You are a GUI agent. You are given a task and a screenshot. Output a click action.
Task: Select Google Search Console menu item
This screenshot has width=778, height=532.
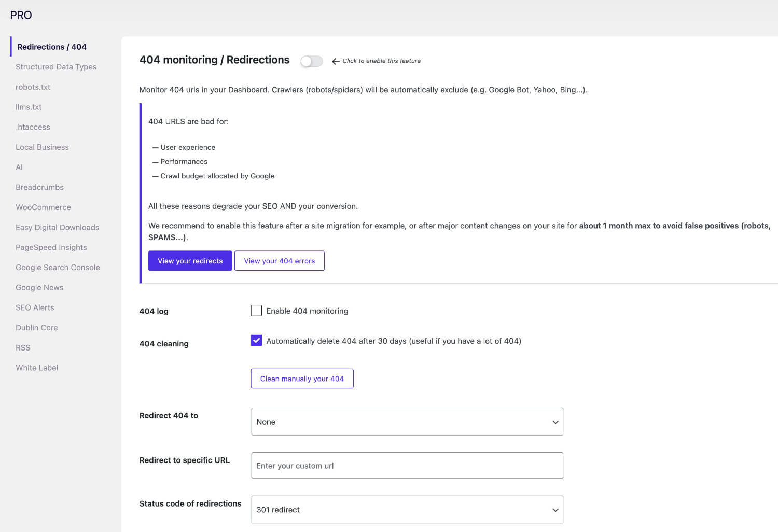58,268
